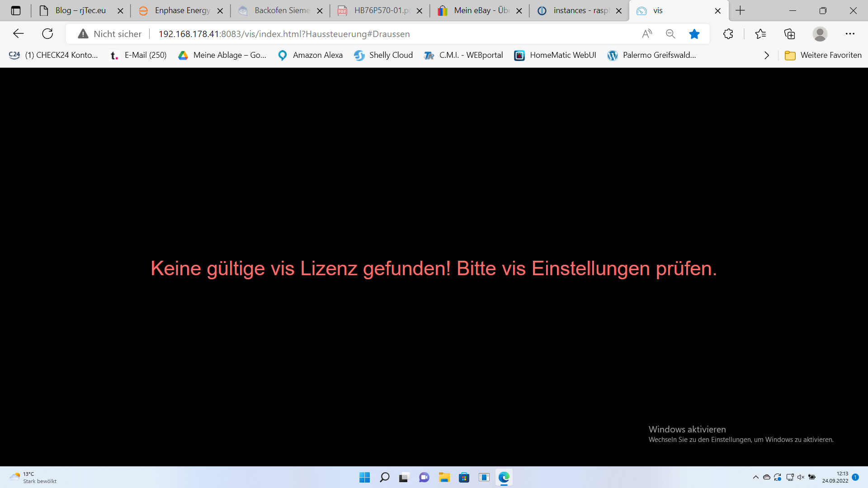Toggle the blue favorite star
Image resolution: width=868 pixels, height=488 pixels.
pos(694,34)
